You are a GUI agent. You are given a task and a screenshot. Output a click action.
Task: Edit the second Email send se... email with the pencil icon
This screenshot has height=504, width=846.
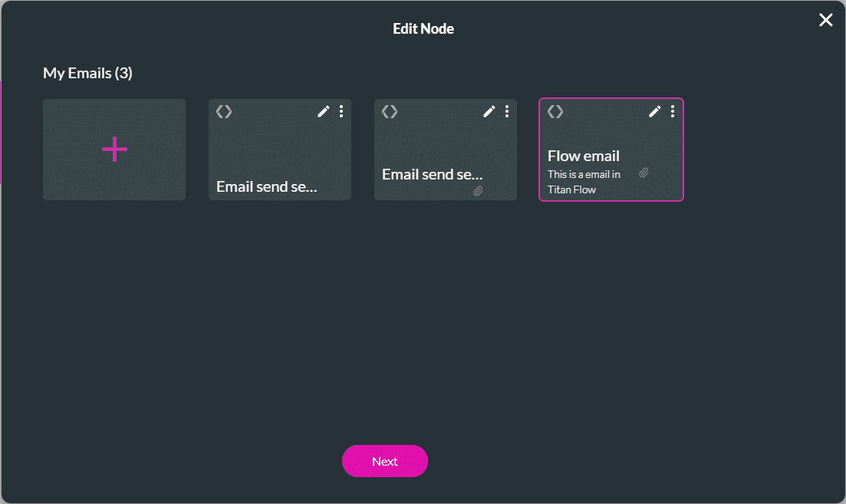(x=489, y=111)
